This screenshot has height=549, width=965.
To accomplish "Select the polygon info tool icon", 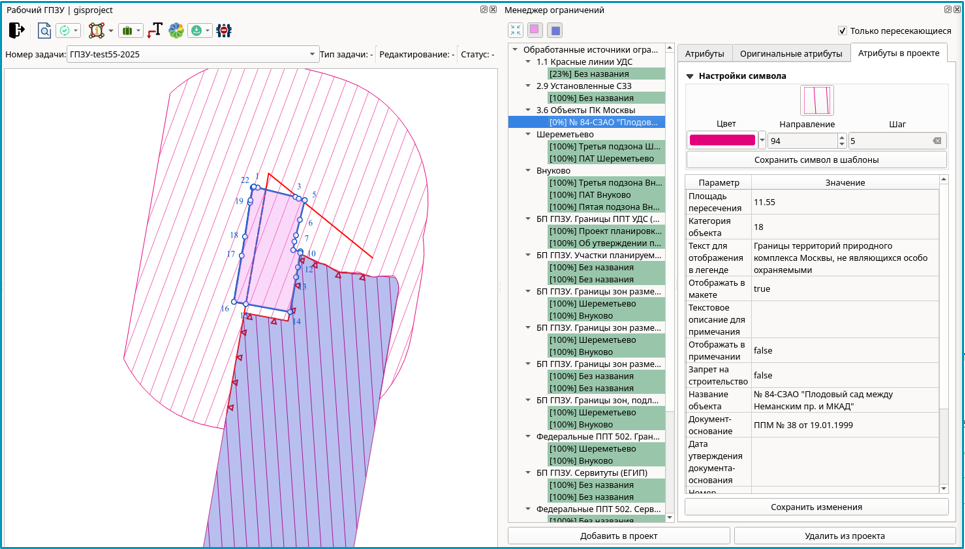I will [x=96, y=30].
